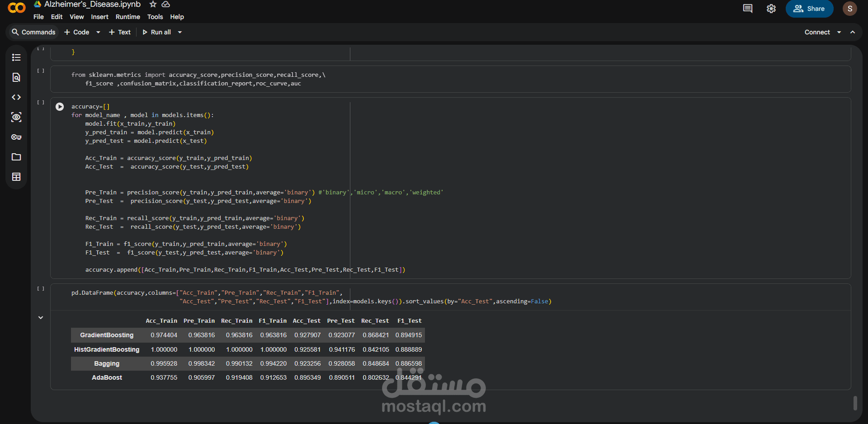
Task: Open the Tools menu
Action: pos(155,17)
